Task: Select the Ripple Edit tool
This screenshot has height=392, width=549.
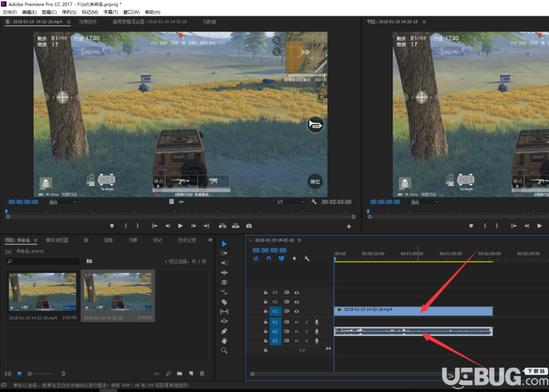Action: click(224, 273)
